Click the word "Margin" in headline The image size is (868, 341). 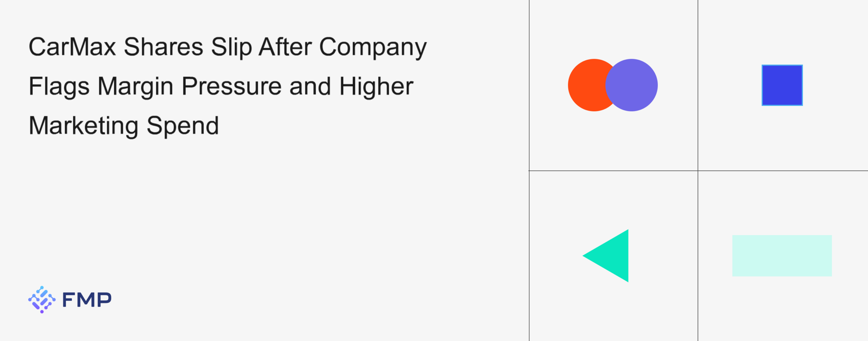136,86
